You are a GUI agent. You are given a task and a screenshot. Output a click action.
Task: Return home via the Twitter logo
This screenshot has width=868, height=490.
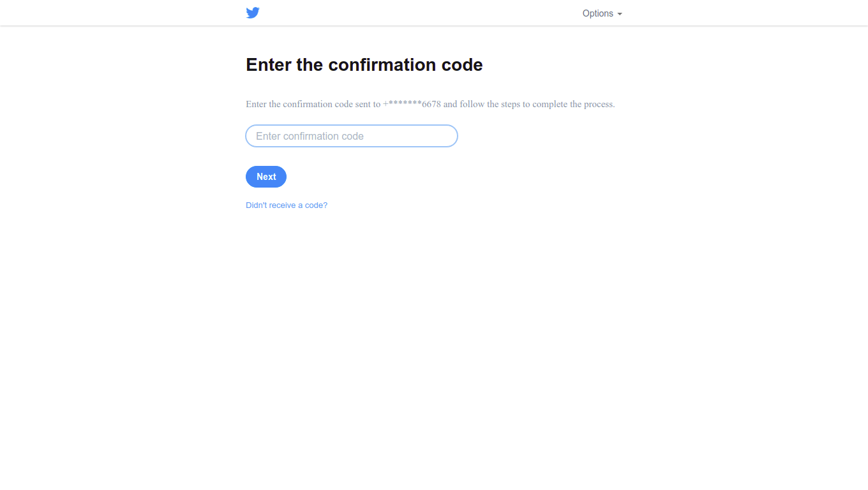coord(253,13)
